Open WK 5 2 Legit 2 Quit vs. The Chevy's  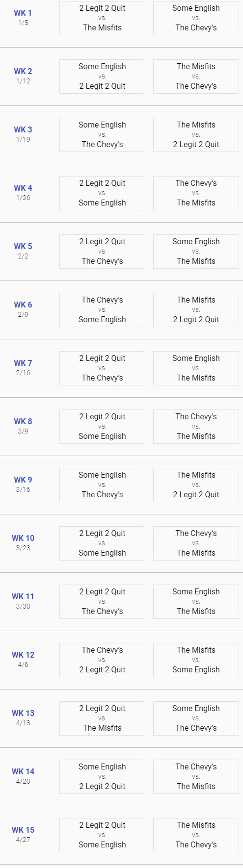tap(102, 252)
